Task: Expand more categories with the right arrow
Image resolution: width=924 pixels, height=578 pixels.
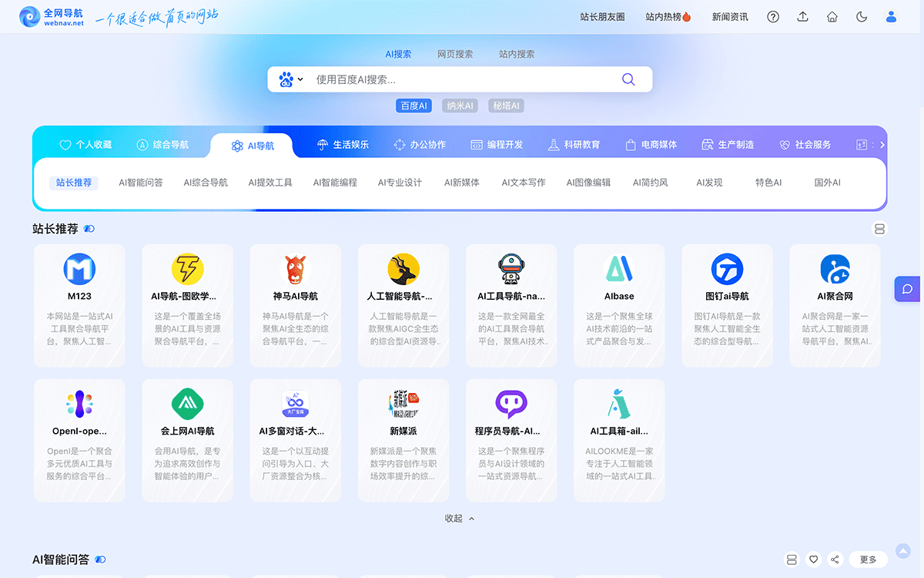Action: pyautogui.click(x=882, y=143)
